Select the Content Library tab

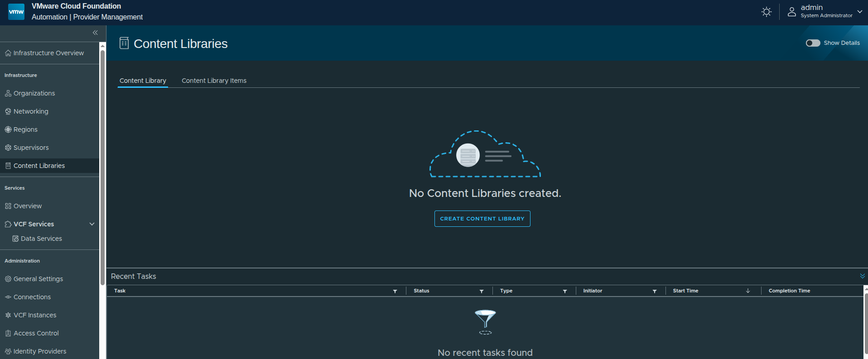(143, 81)
